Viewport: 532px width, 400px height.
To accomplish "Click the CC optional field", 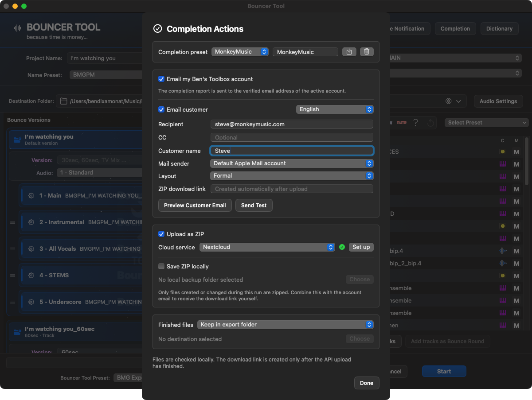I will point(292,138).
